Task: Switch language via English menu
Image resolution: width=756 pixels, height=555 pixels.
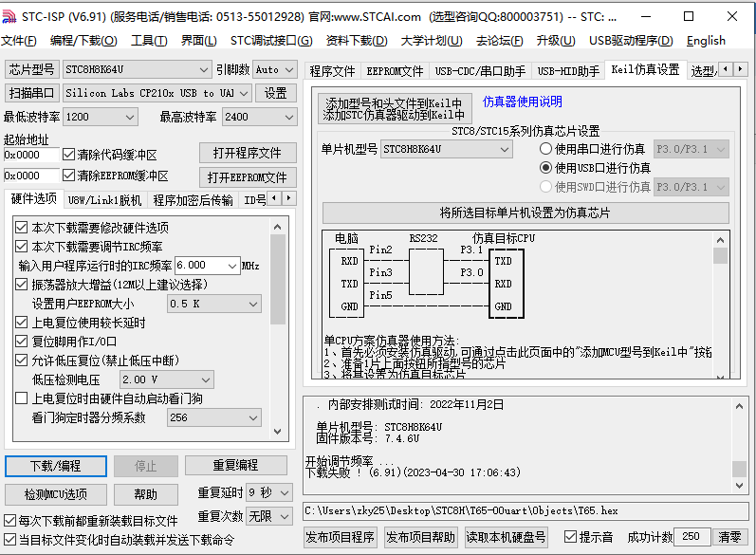Action: pos(706,41)
